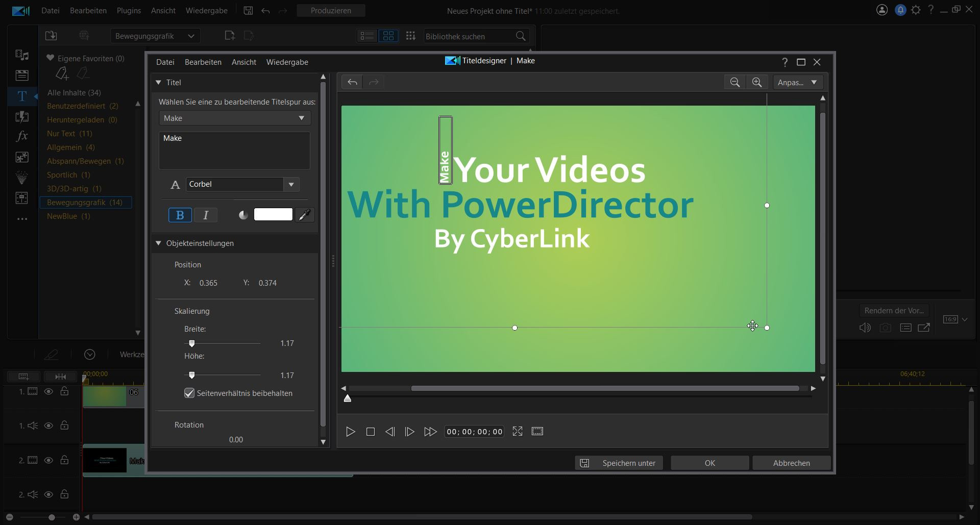Toggle fullscreen preview icon
The image size is (980, 525).
click(518, 431)
